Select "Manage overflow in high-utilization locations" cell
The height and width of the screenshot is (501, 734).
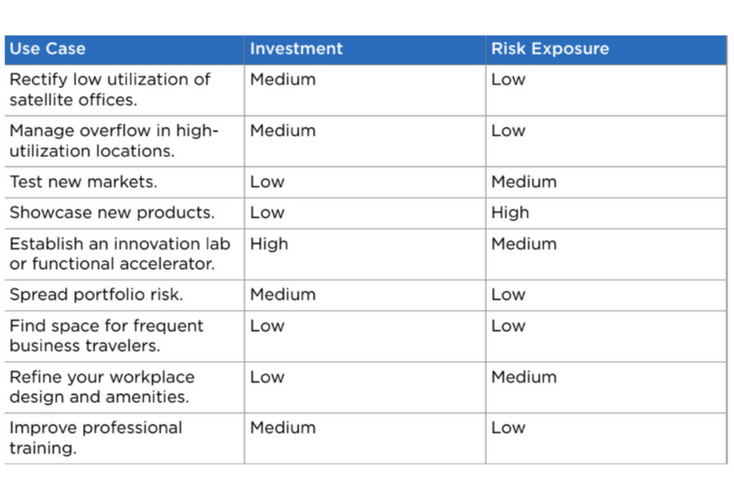point(114,140)
